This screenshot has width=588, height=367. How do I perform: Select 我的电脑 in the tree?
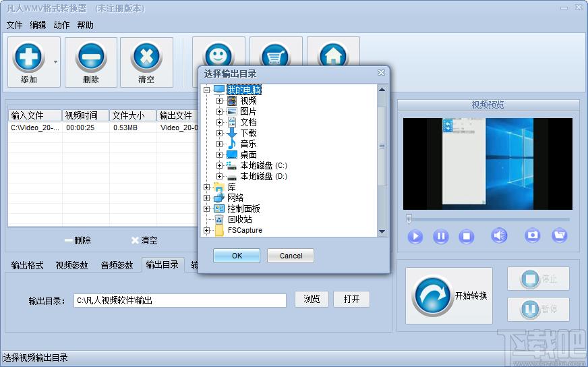244,90
